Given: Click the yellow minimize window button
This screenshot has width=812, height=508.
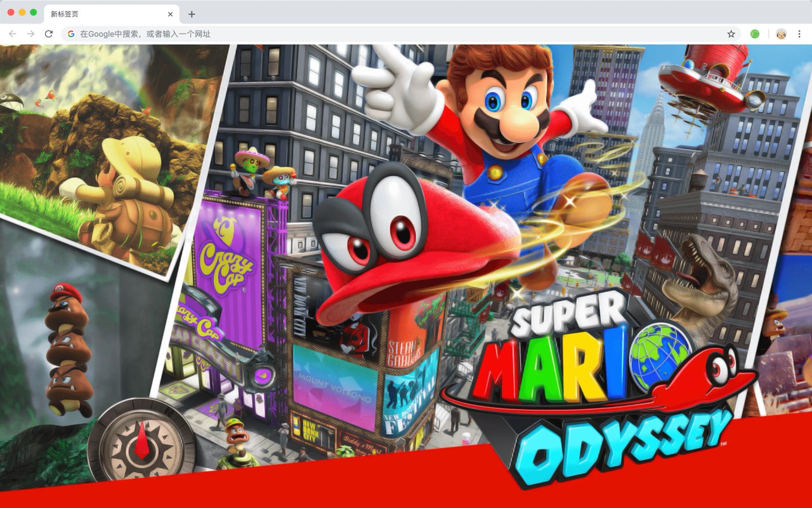Looking at the screenshot, I should click(x=22, y=12).
